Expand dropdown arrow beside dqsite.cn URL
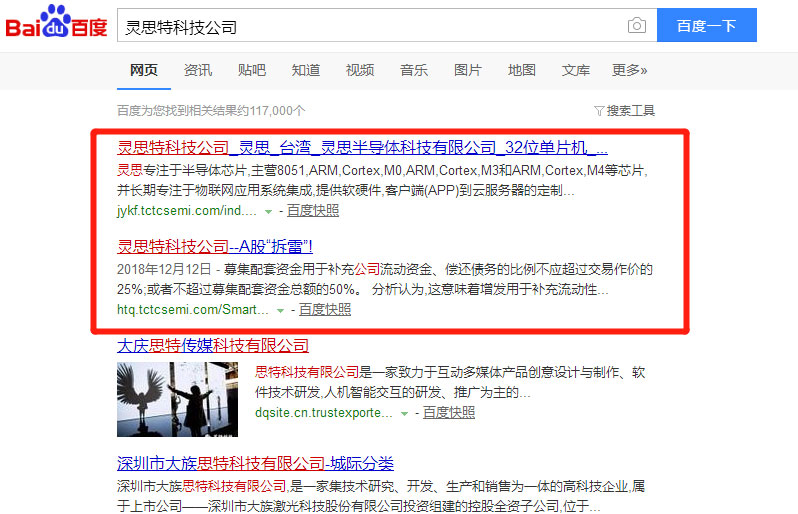The width and height of the screenshot is (798, 514). point(405,413)
